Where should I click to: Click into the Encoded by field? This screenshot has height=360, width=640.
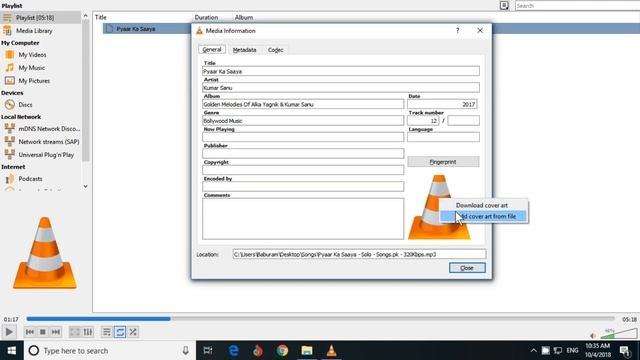click(x=303, y=187)
